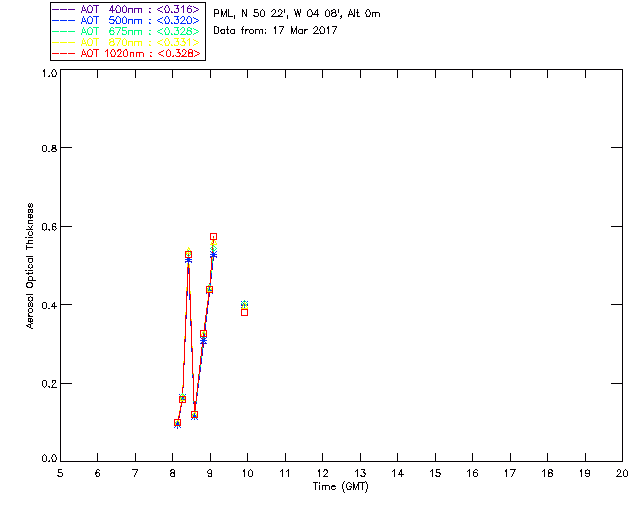Click the x-axis tick label 20
Viewport: 640px width, 512px height.
[622, 473]
